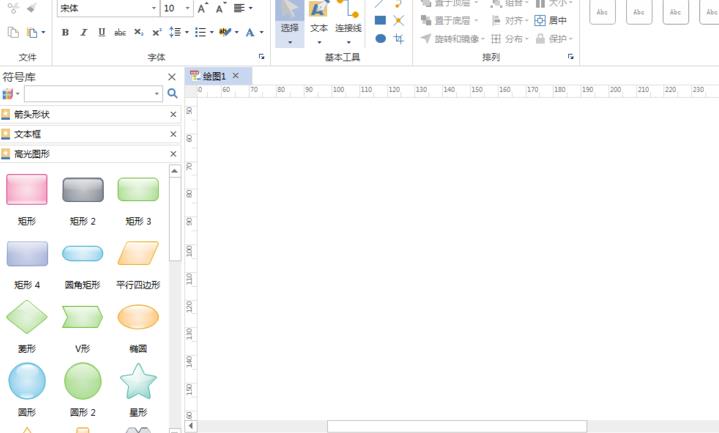Close the 文本框 library section

point(173,134)
